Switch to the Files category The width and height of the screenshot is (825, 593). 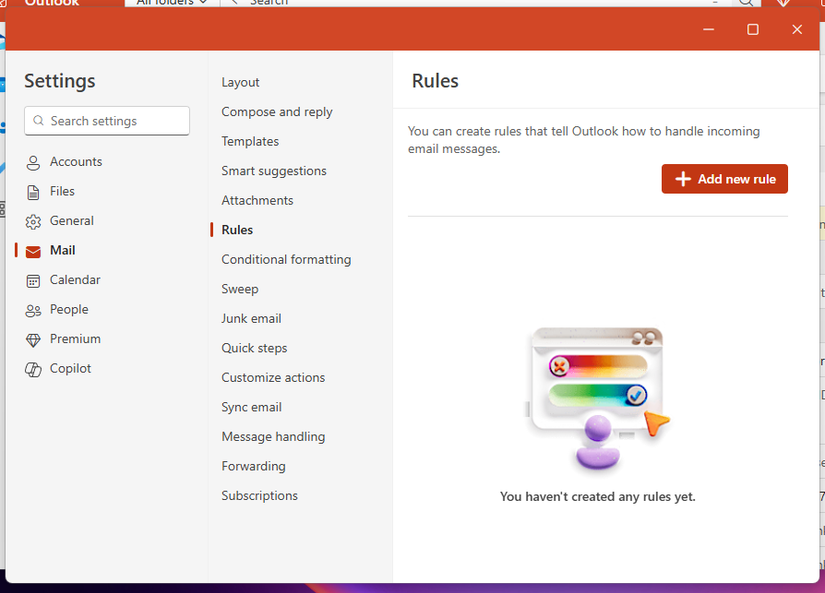[x=62, y=191]
